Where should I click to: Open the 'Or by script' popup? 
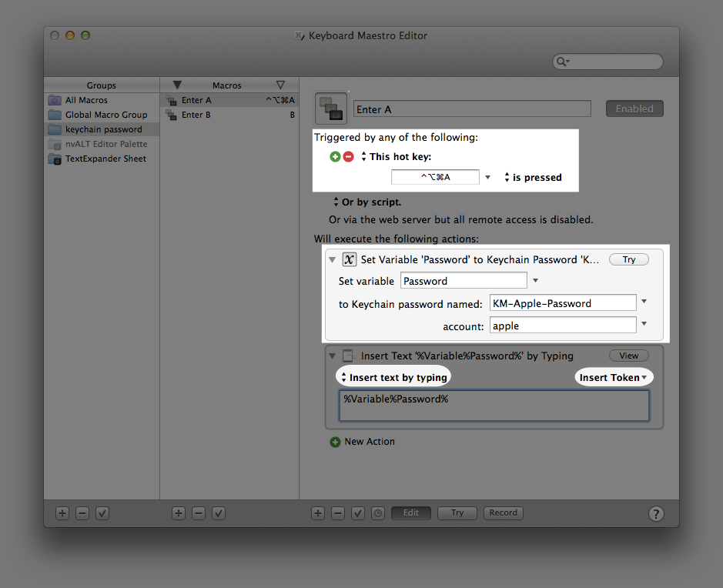tap(367, 202)
